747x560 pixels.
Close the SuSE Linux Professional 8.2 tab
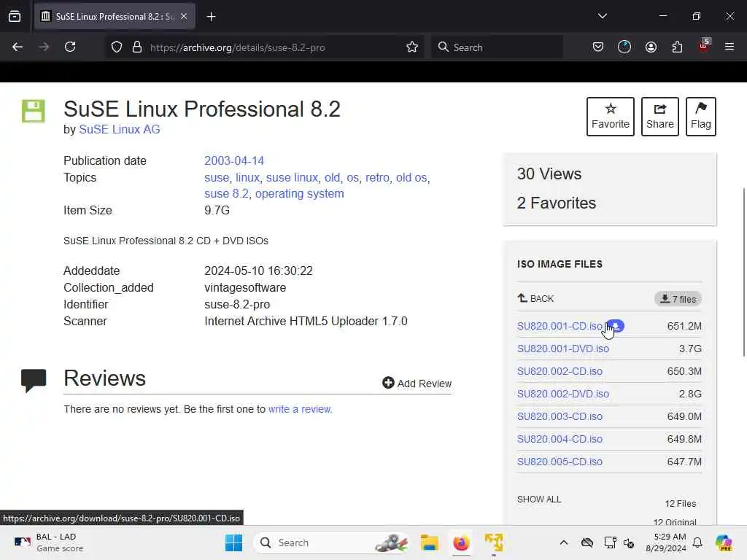[184, 17]
